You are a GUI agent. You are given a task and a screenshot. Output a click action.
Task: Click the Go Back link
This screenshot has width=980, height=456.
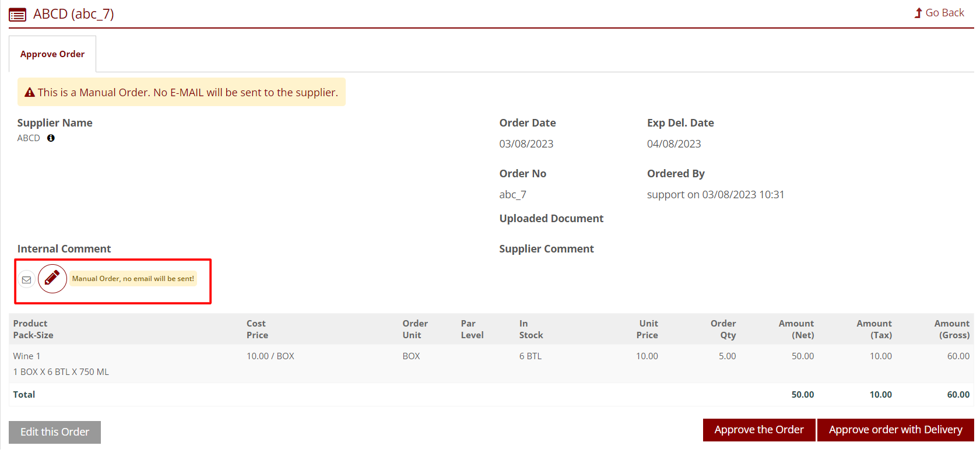[x=944, y=13]
